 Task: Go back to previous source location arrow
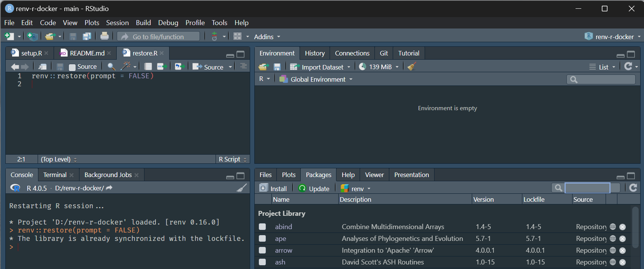point(15,67)
